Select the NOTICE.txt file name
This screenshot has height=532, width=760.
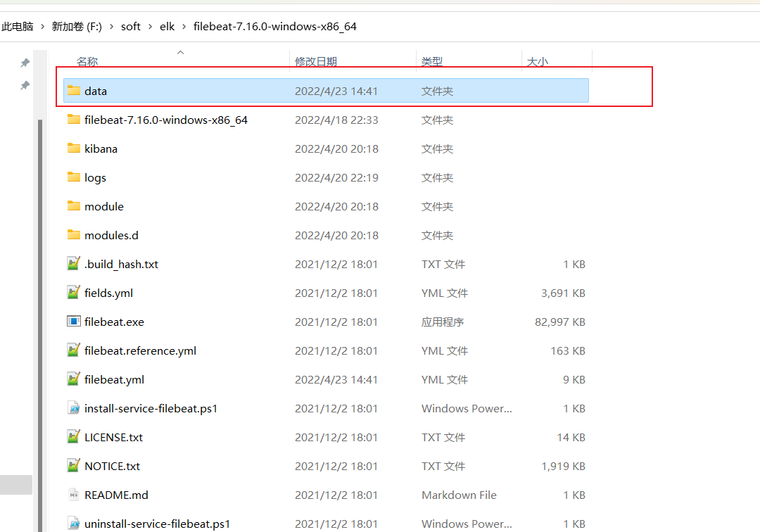pos(112,466)
